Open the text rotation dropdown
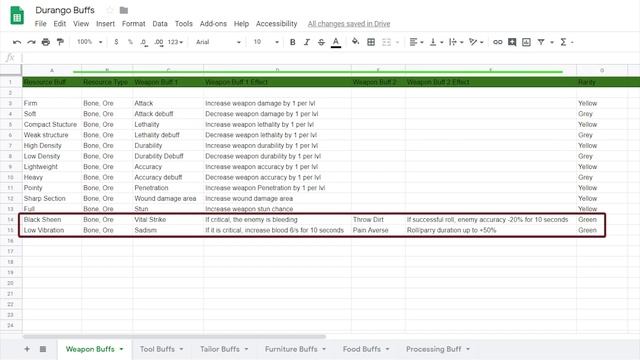640x360 pixels. click(476, 42)
